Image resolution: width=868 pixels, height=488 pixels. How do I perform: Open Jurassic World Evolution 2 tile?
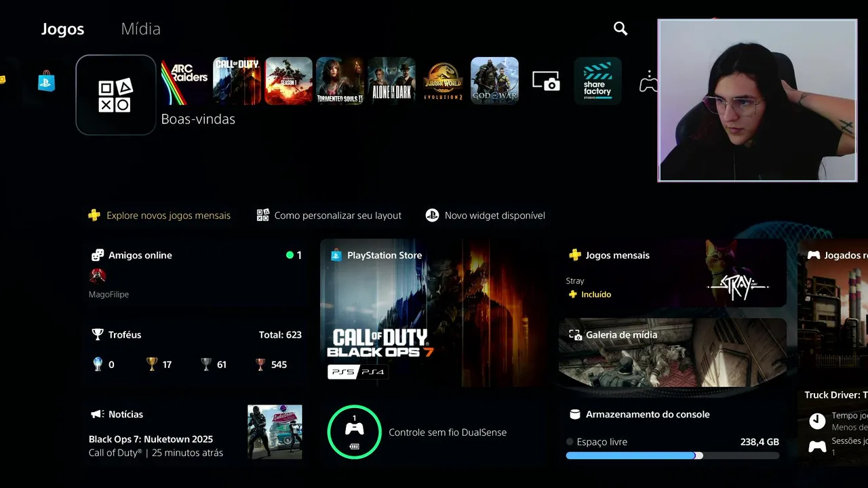coord(443,81)
